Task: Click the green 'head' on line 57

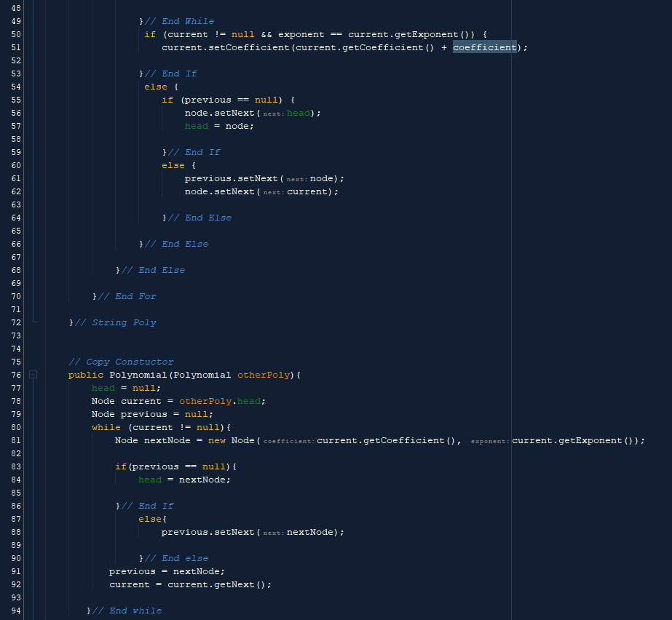Action: (197, 127)
